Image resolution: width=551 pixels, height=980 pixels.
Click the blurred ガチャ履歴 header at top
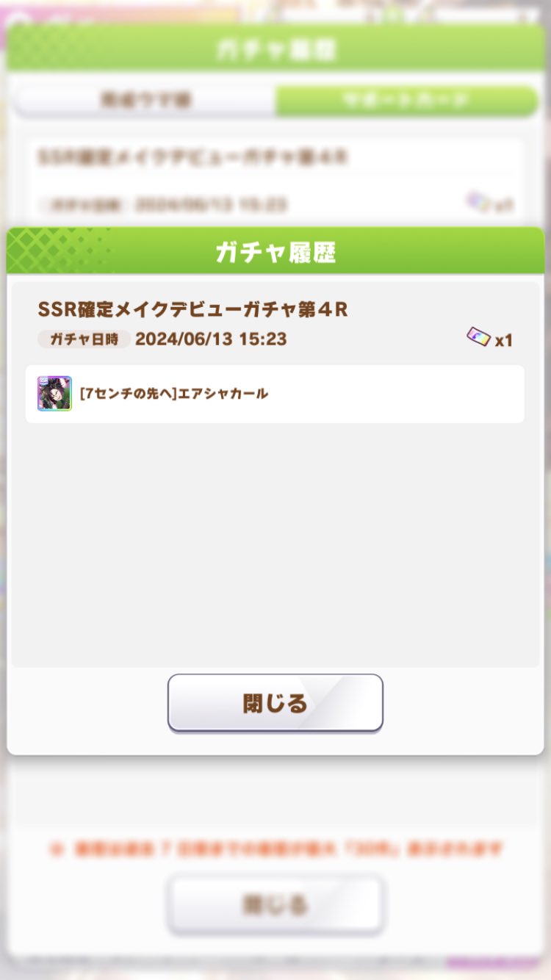(275, 50)
